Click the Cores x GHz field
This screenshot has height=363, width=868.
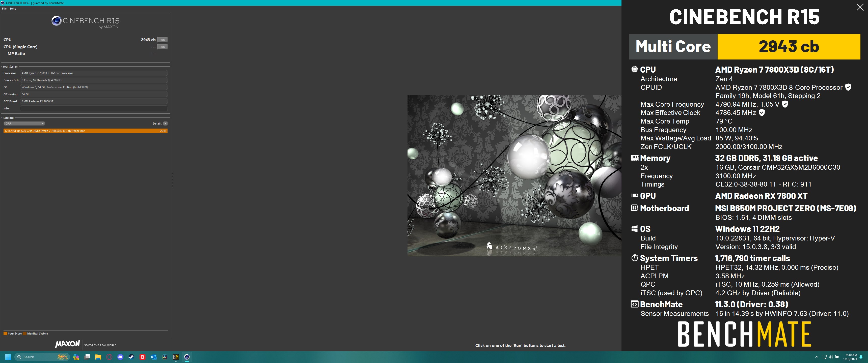tap(94, 80)
